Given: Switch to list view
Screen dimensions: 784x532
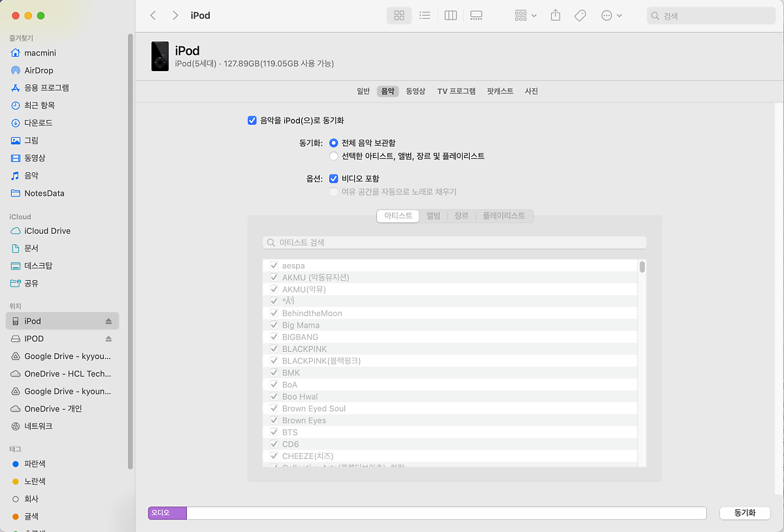Looking at the screenshot, I should [425, 15].
